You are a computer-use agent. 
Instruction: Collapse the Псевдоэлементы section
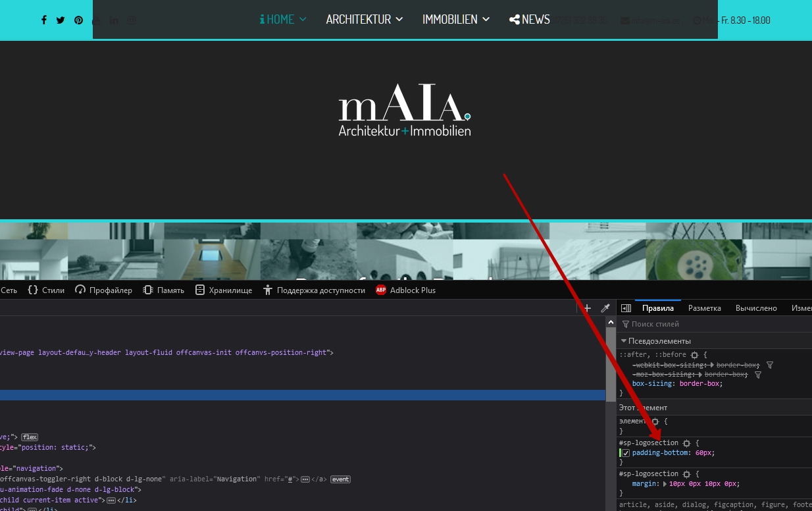624,341
